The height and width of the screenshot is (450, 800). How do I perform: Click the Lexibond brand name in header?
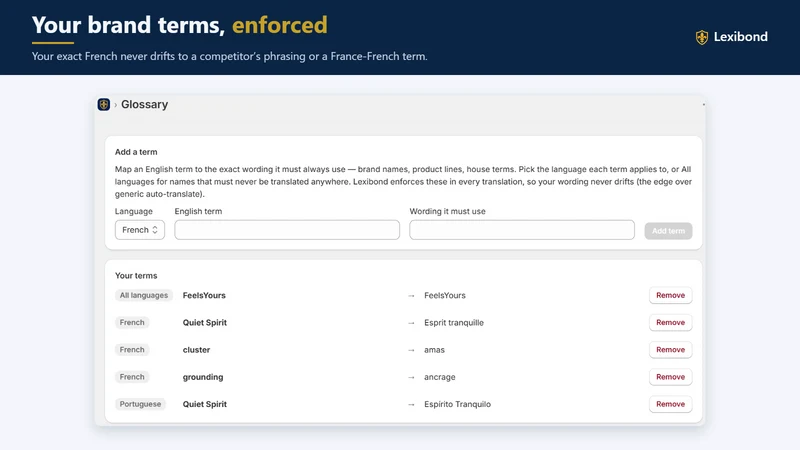click(740, 37)
